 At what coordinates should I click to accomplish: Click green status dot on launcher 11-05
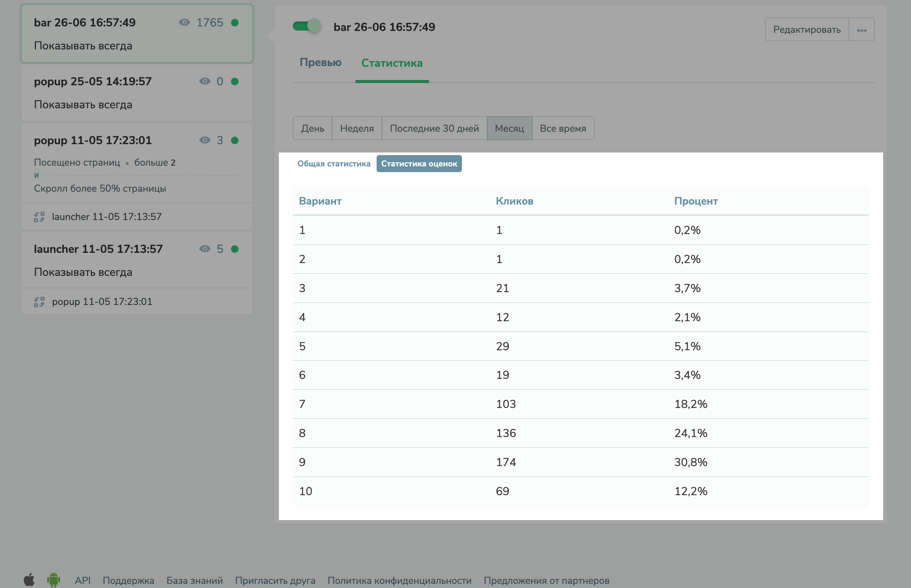tap(235, 249)
